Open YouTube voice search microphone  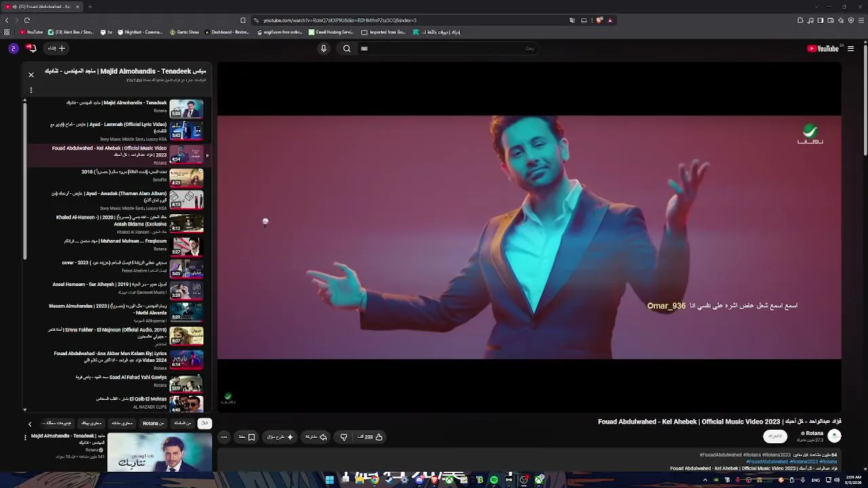[x=323, y=48]
